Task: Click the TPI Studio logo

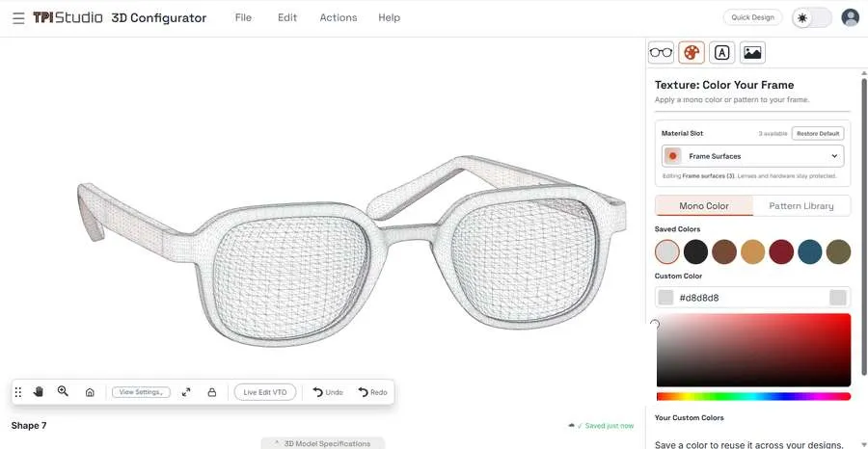Action: click(x=68, y=17)
